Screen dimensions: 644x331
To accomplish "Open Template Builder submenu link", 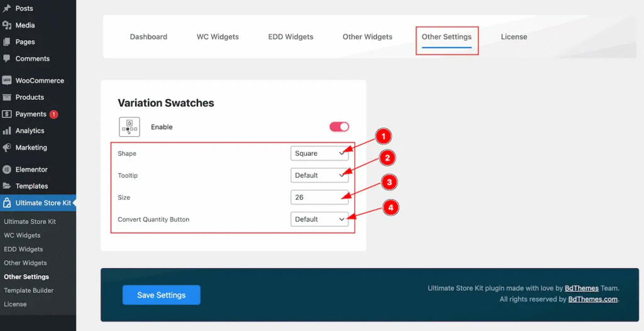I will (29, 290).
